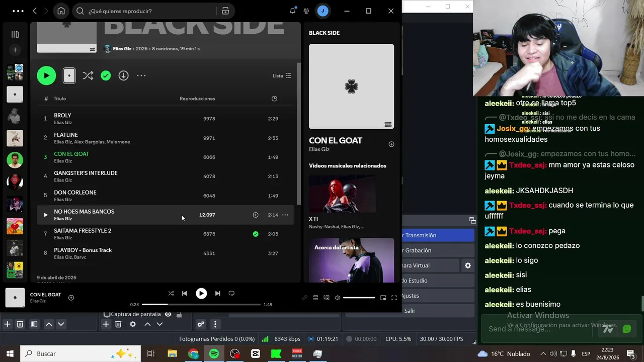Open Spotify from the Windows taskbar
This screenshot has height=362, width=644.
[x=214, y=354]
